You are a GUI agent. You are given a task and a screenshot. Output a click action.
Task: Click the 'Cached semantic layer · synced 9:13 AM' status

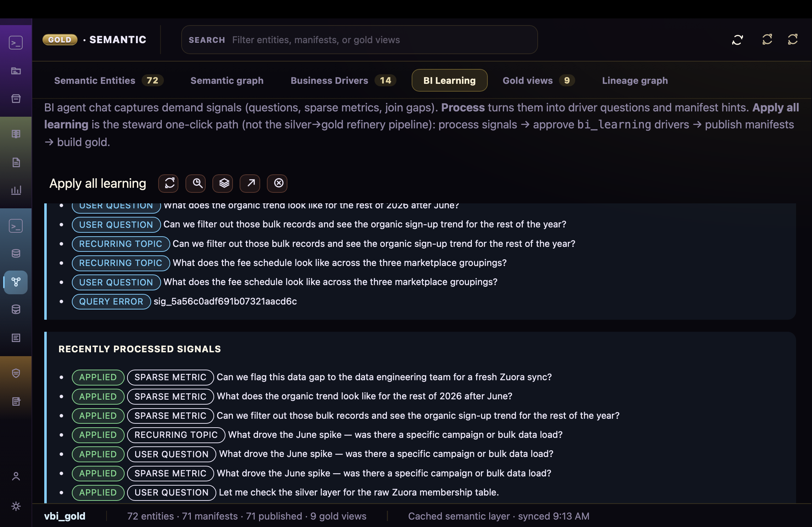point(499,516)
